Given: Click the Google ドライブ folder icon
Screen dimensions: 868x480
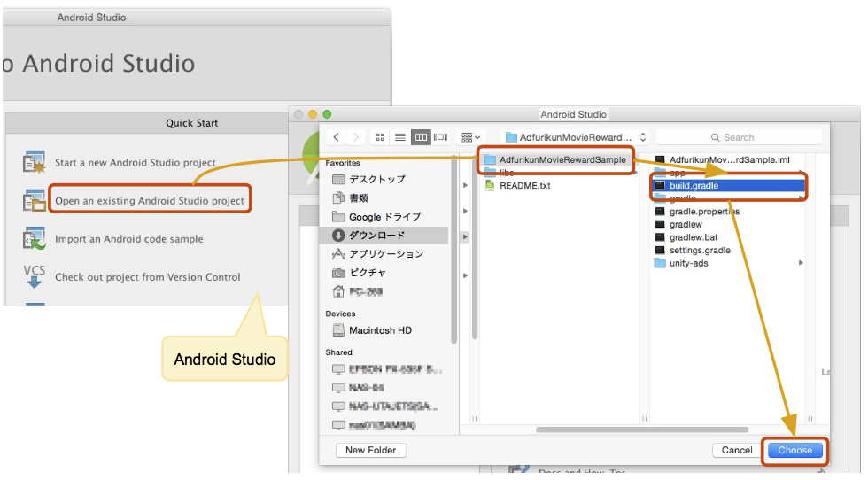Looking at the screenshot, I should (338, 216).
